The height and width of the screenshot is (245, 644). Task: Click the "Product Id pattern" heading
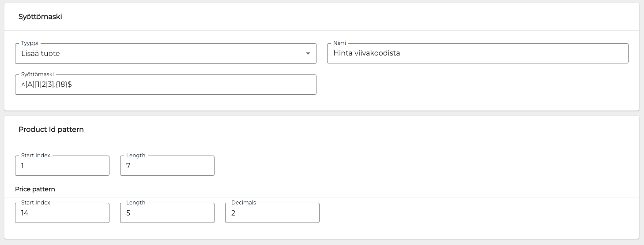click(x=51, y=130)
